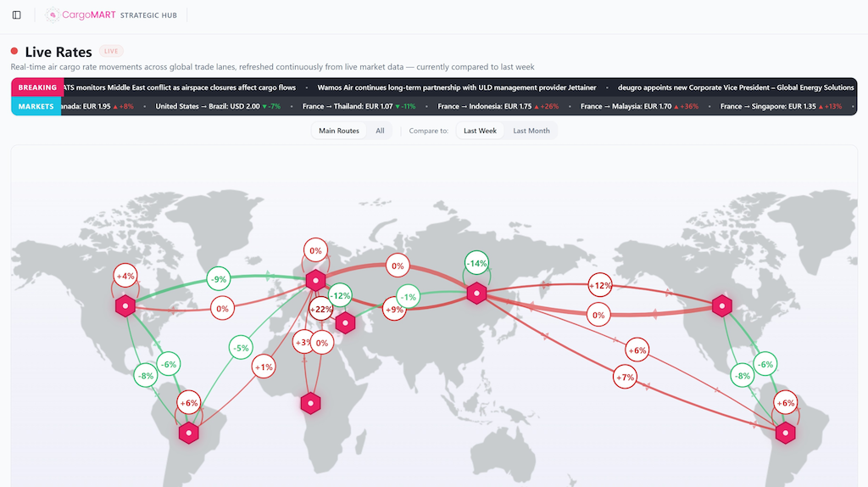The height and width of the screenshot is (487, 868).
Task: Click the -14% rate bubble
Action: [477, 264]
